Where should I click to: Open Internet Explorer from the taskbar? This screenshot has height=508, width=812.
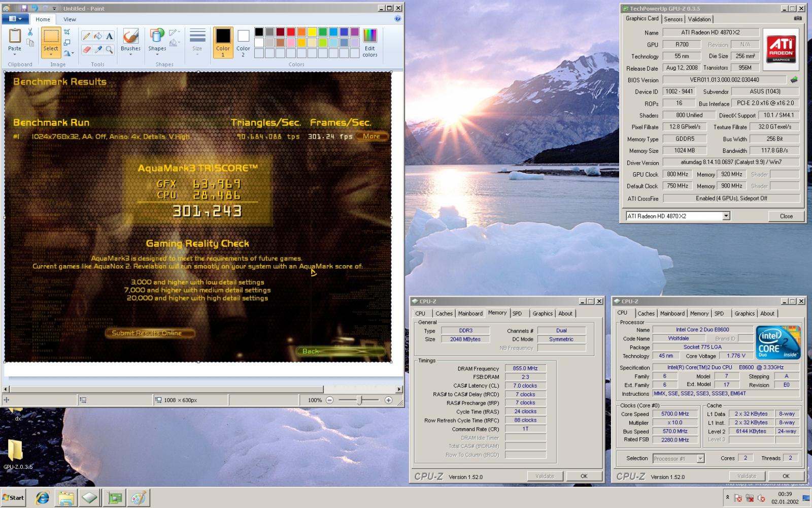tap(42, 498)
